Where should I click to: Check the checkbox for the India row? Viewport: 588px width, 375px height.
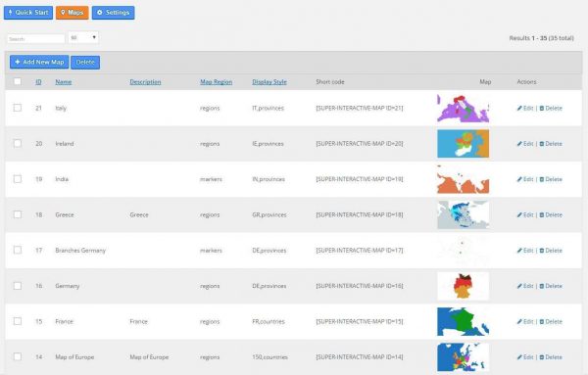(18, 179)
